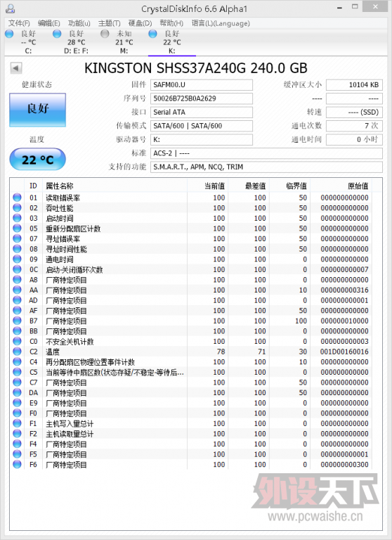The width and height of the screenshot is (392, 540).
Task: Click the blue 良好 health status button
Action: click(x=37, y=110)
